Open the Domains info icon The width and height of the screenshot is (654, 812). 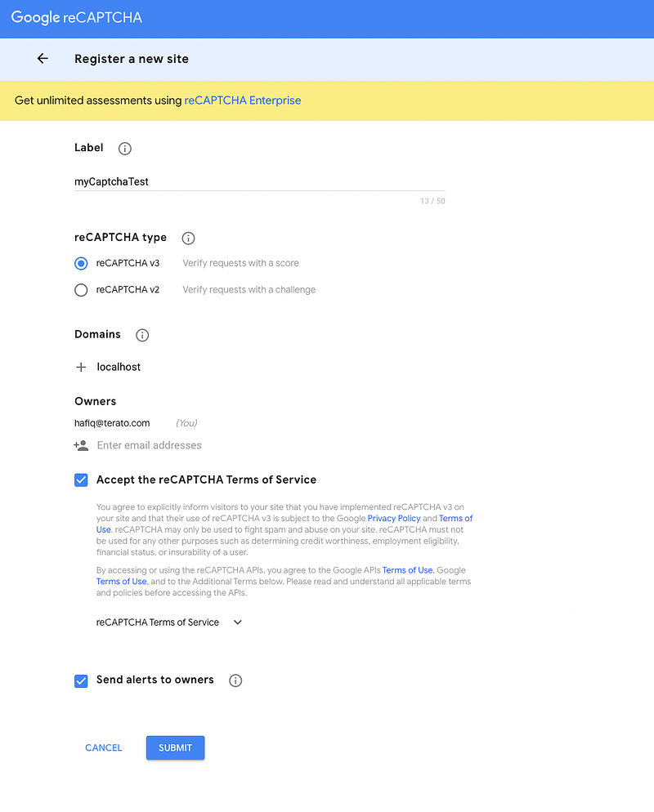(142, 335)
